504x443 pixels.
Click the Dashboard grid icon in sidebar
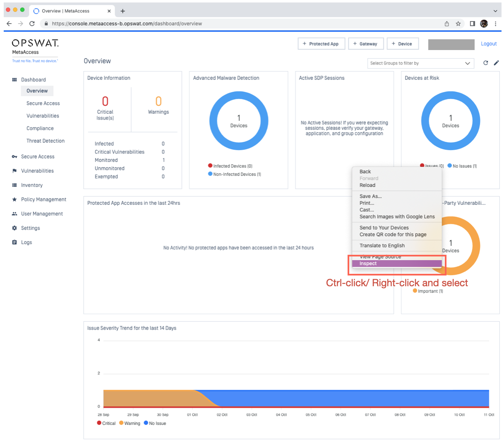click(14, 80)
